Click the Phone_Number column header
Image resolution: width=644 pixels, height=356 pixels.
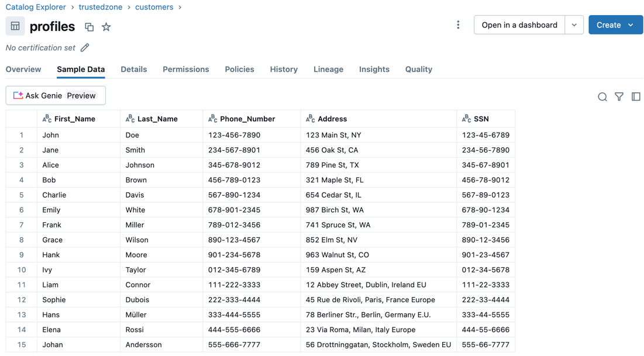(252, 119)
